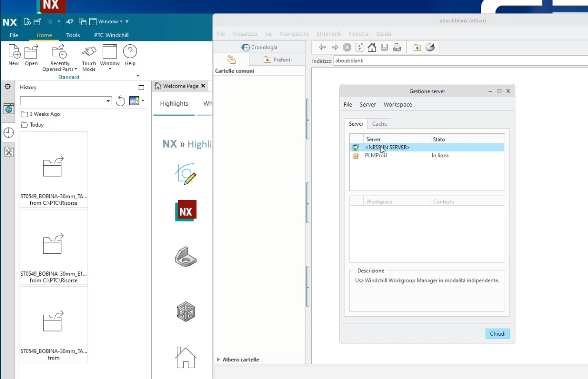The width and height of the screenshot is (588, 379).
Task: Open the Server menu in Gestione server
Action: coord(367,104)
